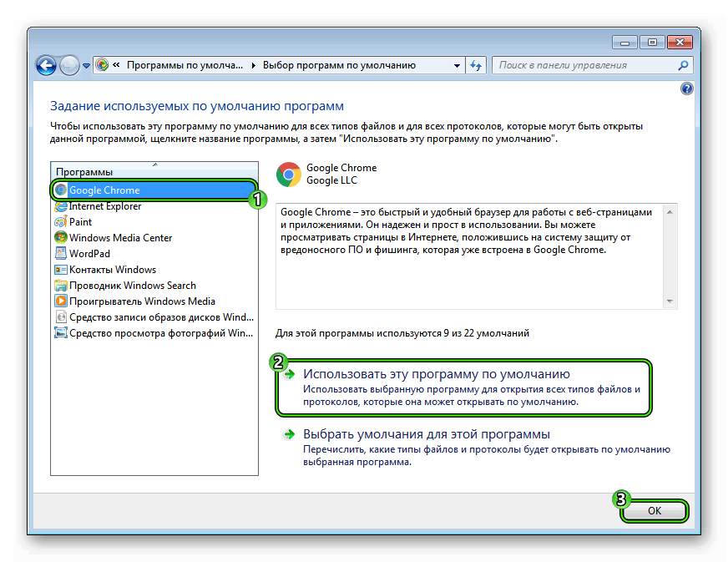Click the OK button

click(655, 511)
